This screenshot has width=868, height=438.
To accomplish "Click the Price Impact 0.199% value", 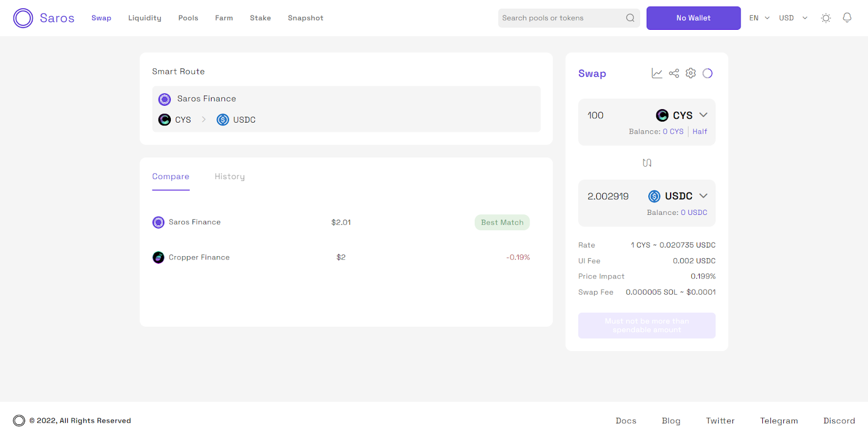I will click(703, 276).
